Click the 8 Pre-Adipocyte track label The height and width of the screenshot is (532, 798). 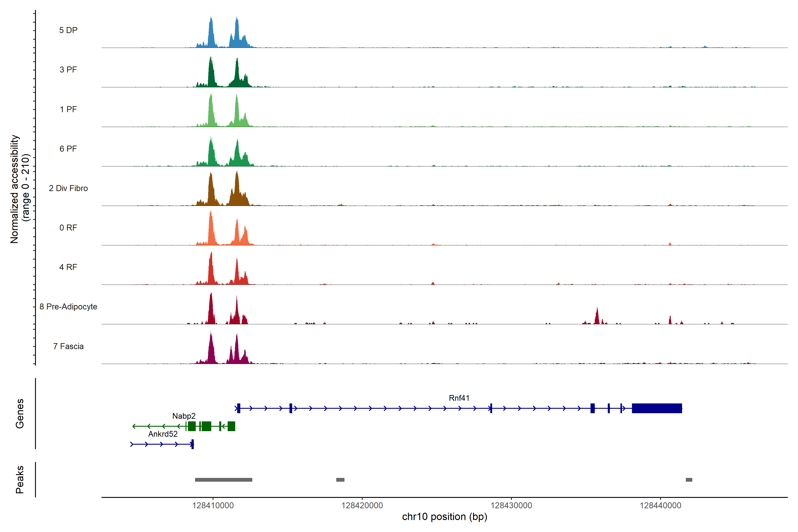click(68, 307)
